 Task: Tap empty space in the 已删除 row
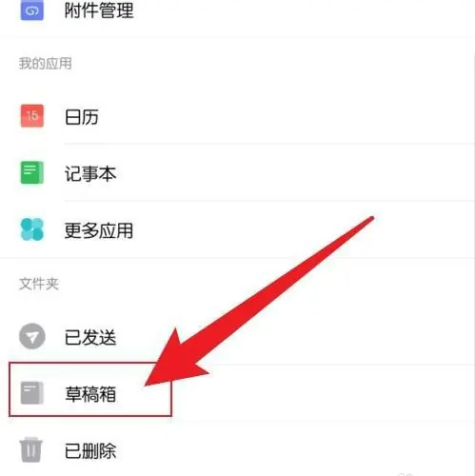[x=286, y=450]
